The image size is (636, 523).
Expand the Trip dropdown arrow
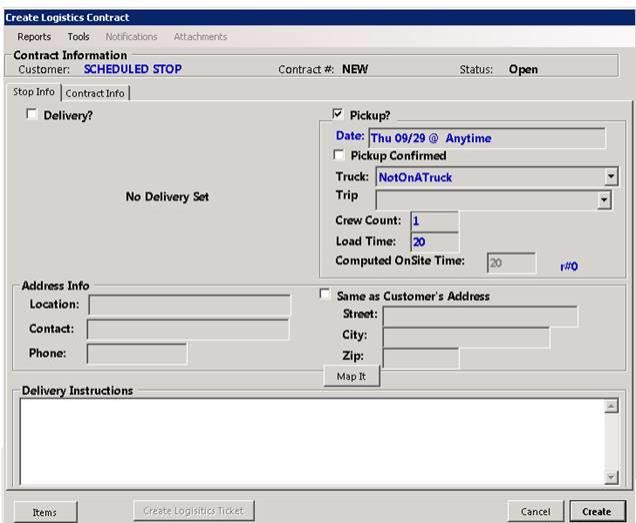[604, 200]
